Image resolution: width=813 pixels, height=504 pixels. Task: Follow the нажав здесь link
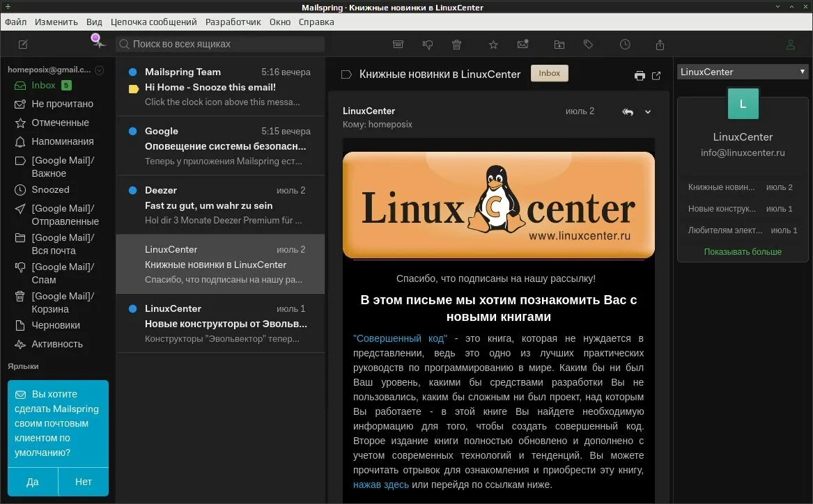tap(381, 485)
